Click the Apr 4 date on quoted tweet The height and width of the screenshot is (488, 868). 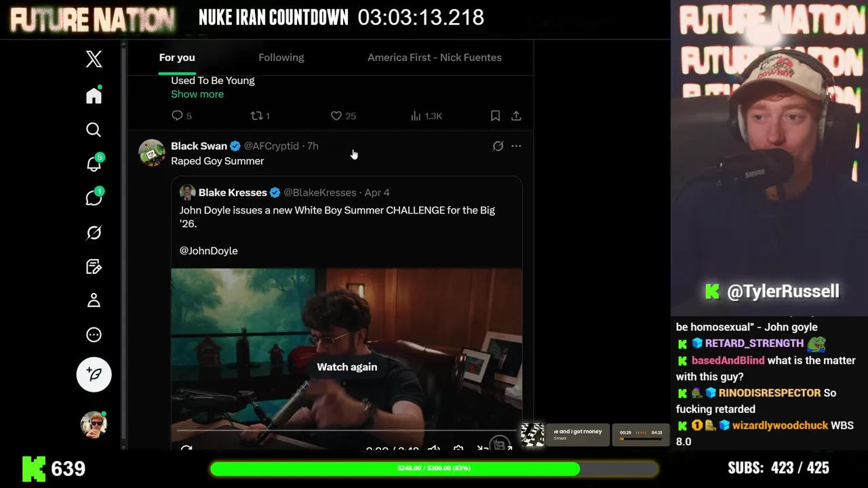(x=377, y=192)
